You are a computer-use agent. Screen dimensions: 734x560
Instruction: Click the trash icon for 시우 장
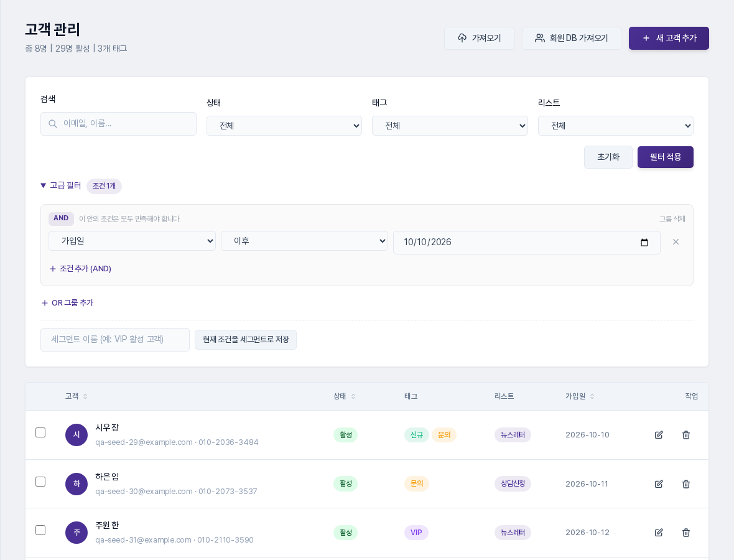click(x=685, y=435)
